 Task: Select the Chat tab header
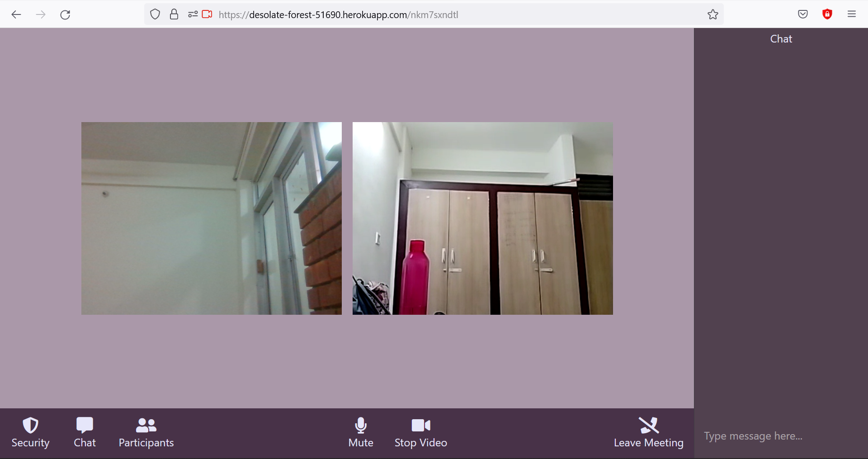[781, 38]
